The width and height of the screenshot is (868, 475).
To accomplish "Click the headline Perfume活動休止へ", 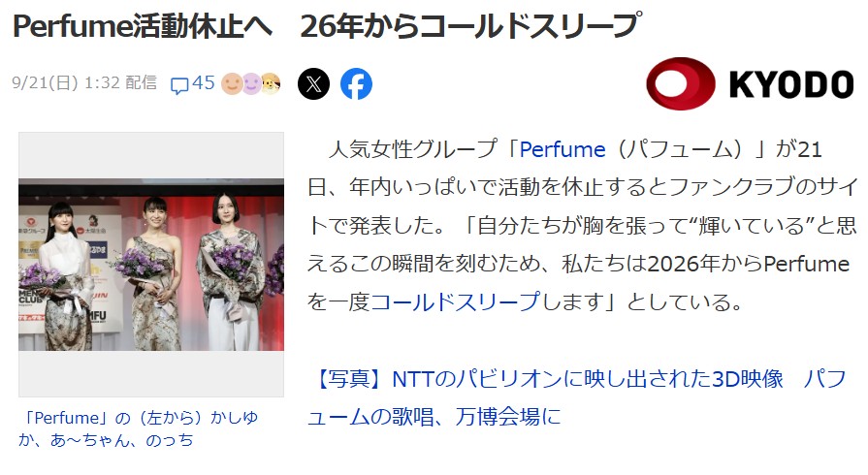I will click(x=143, y=25).
